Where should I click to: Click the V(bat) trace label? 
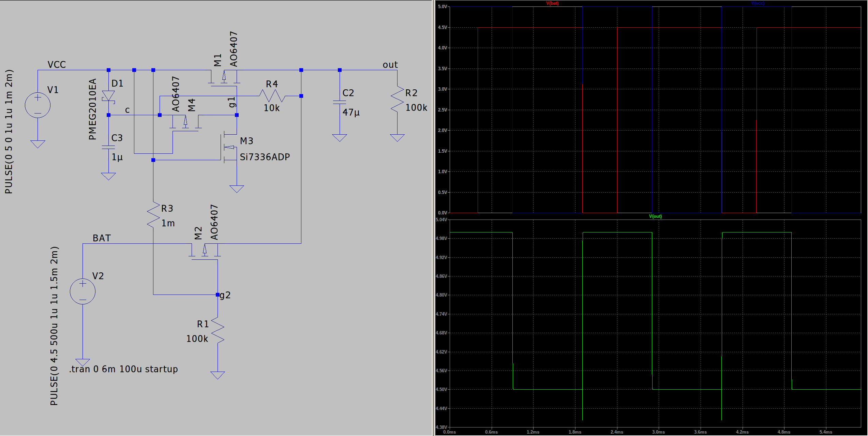tap(552, 3)
